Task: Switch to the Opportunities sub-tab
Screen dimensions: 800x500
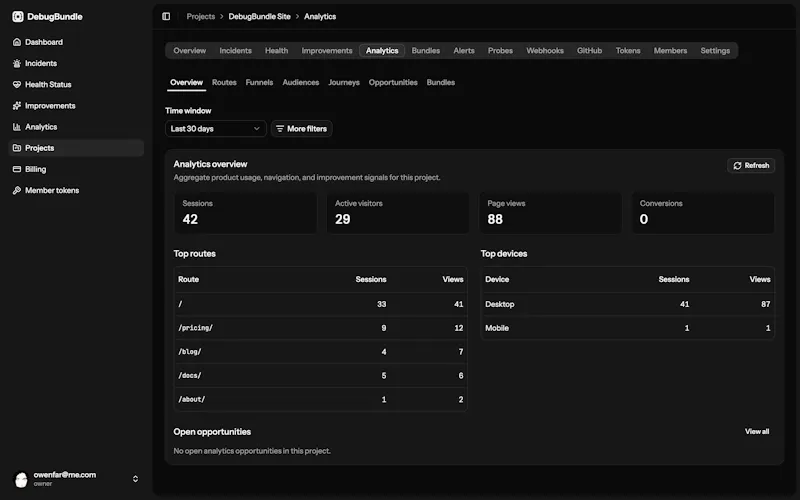Action: pyautogui.click(x=393, y=83)
